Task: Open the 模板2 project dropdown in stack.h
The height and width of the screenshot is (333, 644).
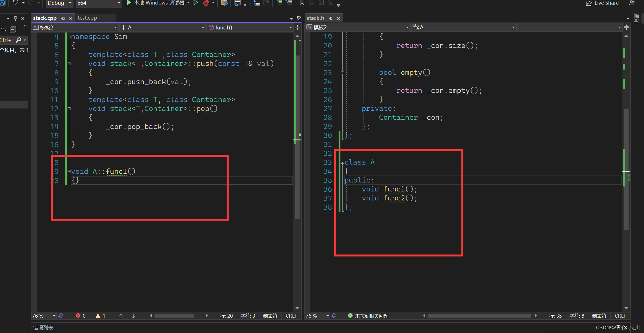Action: pyautogui.click(x=357, y=27)
